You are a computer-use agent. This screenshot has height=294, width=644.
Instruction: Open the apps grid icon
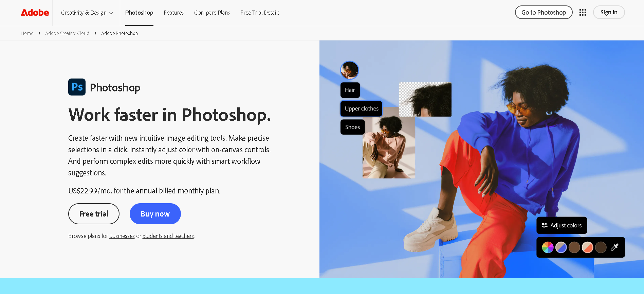(x=583, y=13)
